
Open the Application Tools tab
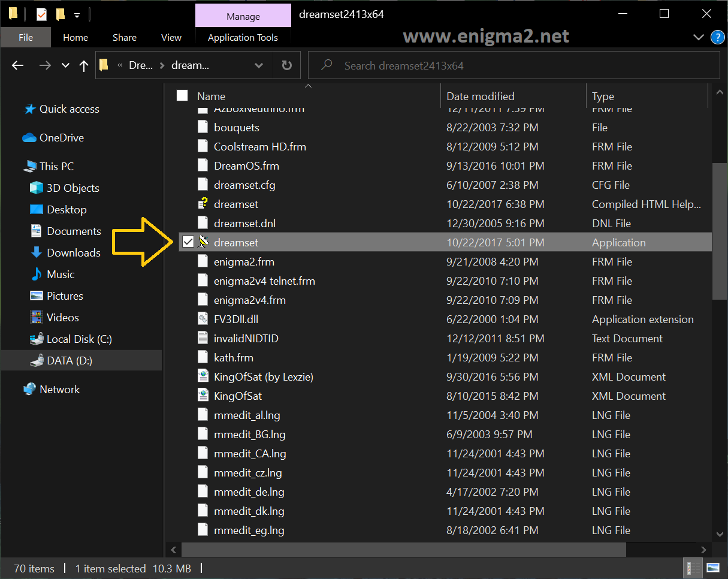(x=243, y=37)
